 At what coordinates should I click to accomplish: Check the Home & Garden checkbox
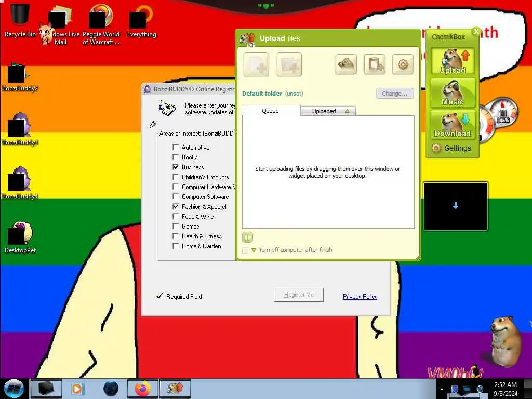point(176,246)
